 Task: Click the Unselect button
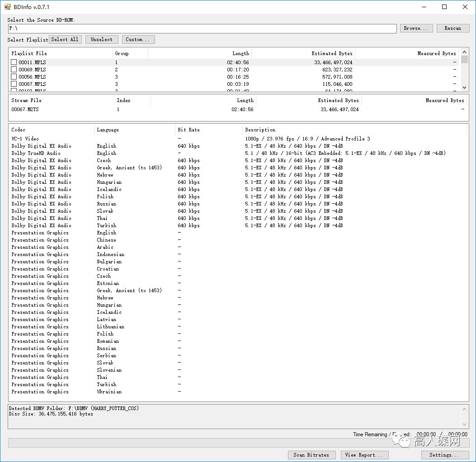click(102, 39)
